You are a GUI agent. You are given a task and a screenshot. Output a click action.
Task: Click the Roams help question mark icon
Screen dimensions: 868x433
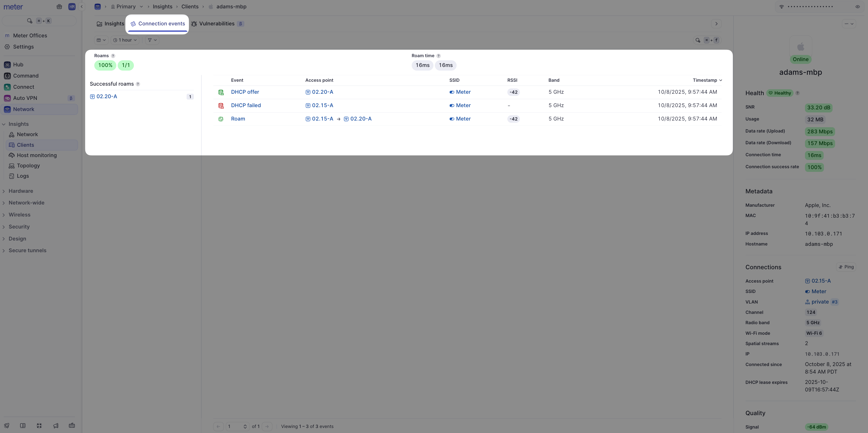pyautogui.click(x=113, y=56)
